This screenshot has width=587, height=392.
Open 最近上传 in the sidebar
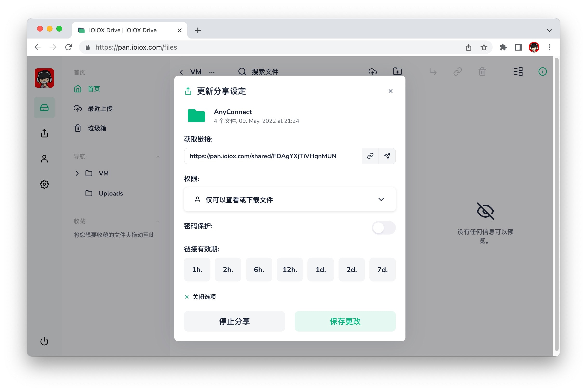click(100, 109)
